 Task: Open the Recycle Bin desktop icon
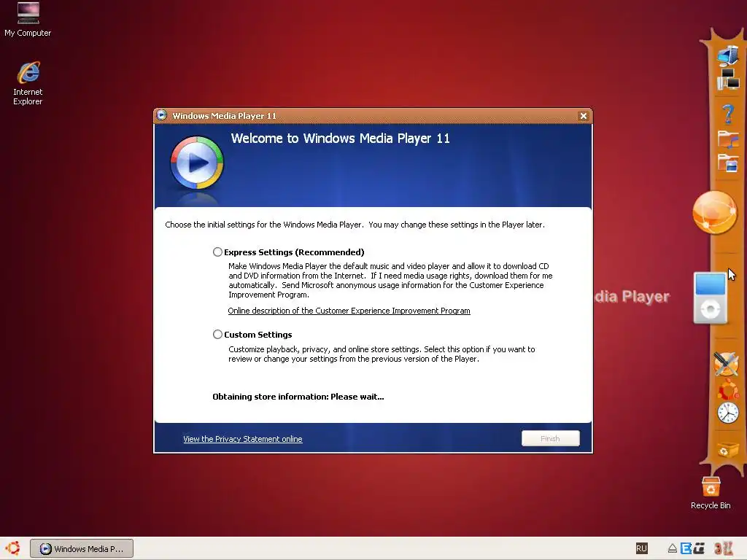coord(711,494)
